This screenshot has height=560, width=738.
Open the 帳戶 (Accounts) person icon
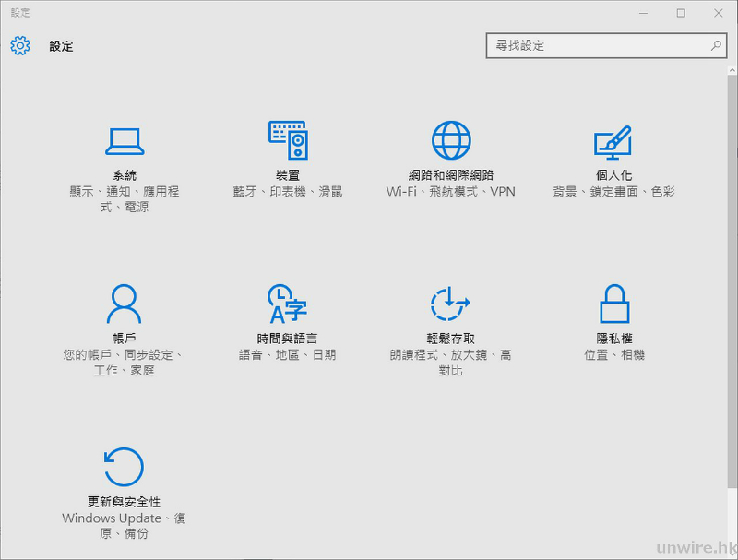click(125, 304)
